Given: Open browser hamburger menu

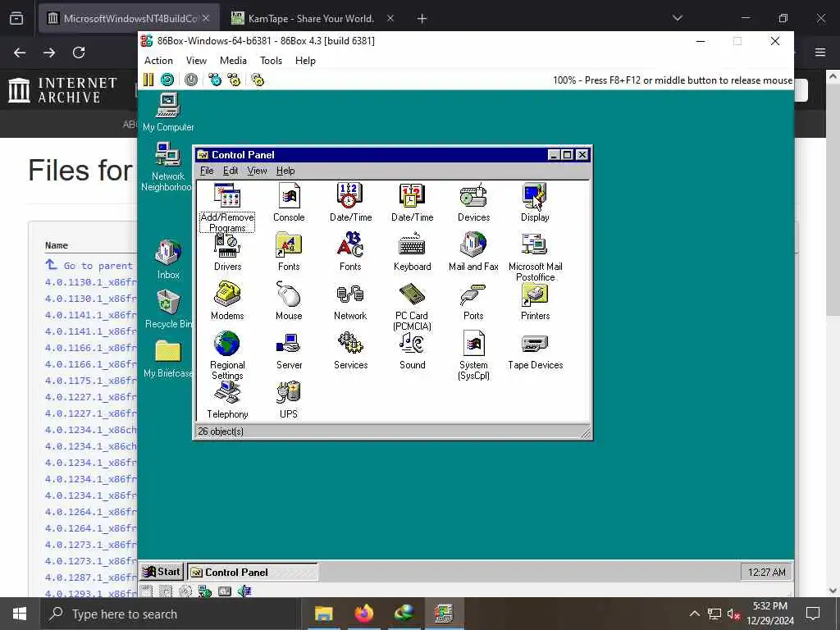Looking at the screenshot, I should tap(820, 52).
